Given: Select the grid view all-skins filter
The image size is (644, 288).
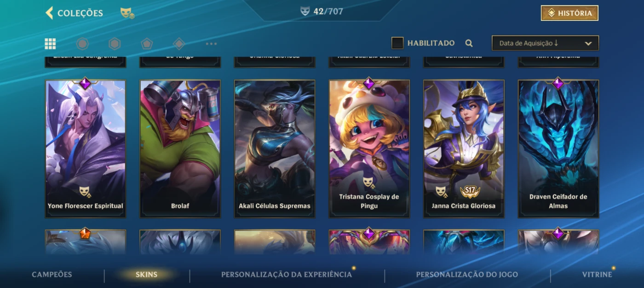Looking at the screenshot, I should (50, 44).
